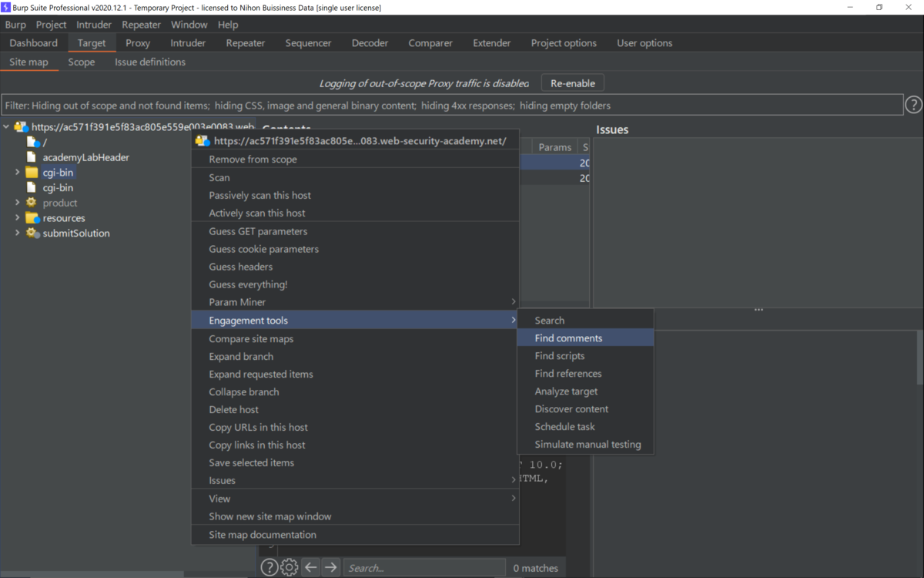Image resolution: width=924 pixels, height=578 pixels.
Task: Open search settings gear icon
Action: coord(289,567)
